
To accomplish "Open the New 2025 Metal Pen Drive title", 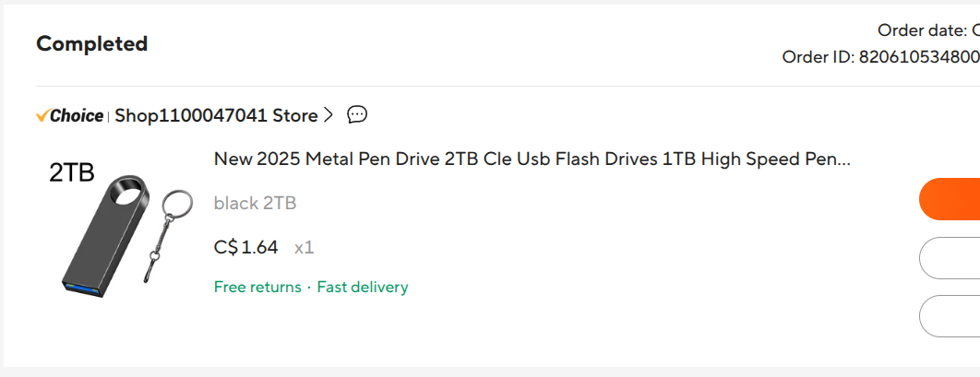I will 532,159.
